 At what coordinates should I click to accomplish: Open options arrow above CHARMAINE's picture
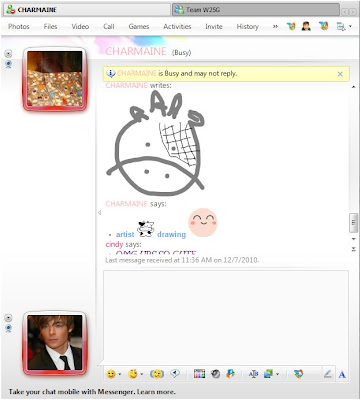(9, 53)
